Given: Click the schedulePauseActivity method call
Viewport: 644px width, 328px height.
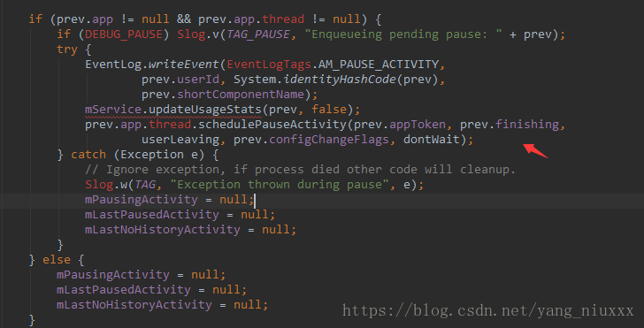Looking at the screenshot, I should click(272, 125).
